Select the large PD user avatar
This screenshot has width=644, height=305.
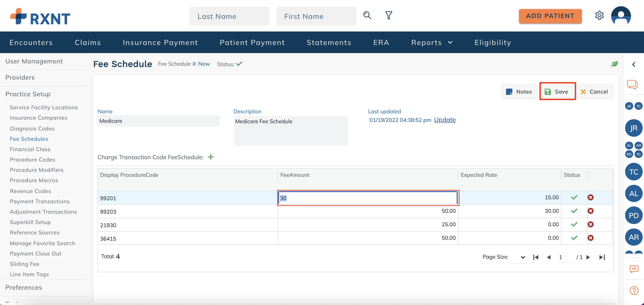(x=634, y=215)
